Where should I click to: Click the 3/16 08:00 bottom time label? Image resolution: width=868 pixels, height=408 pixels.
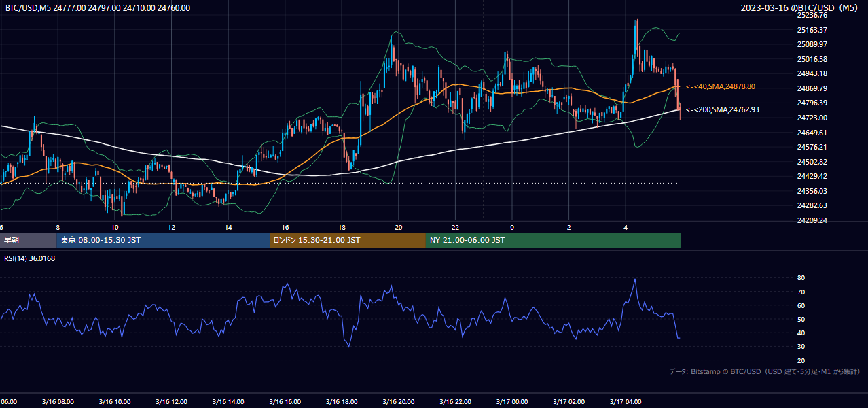coord(56,402)
